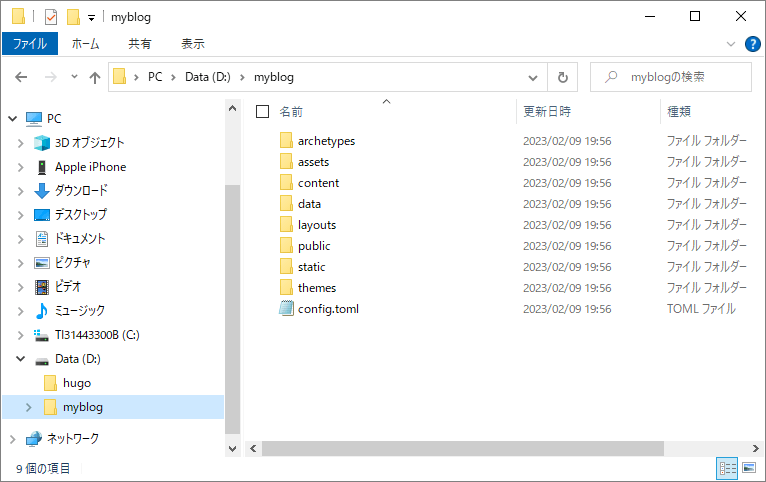The width and height of the screenshot is (766, 482).
Task: Click the Back navigation arrow
Action: 21,77
